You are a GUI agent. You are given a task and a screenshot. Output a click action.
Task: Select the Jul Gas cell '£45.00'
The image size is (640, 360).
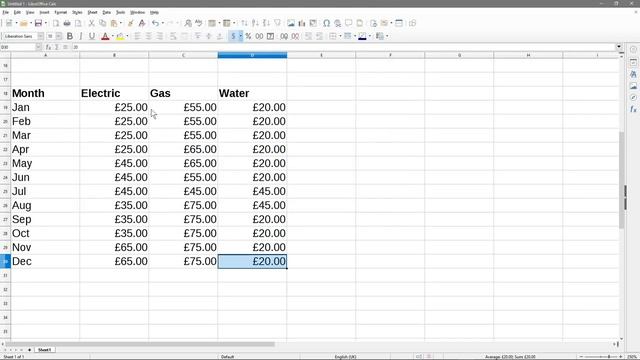183,191
